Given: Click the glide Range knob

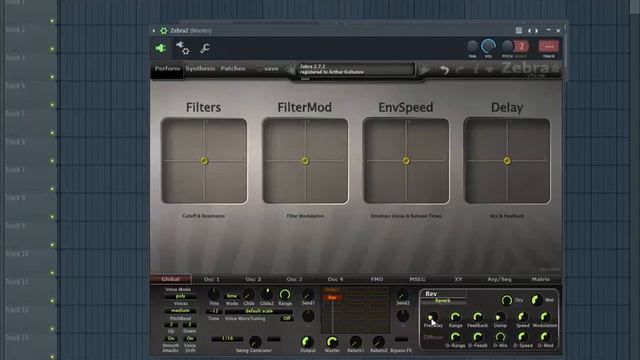Looking at the screenshot, I should pyautogui.click(x=285, y=294).
